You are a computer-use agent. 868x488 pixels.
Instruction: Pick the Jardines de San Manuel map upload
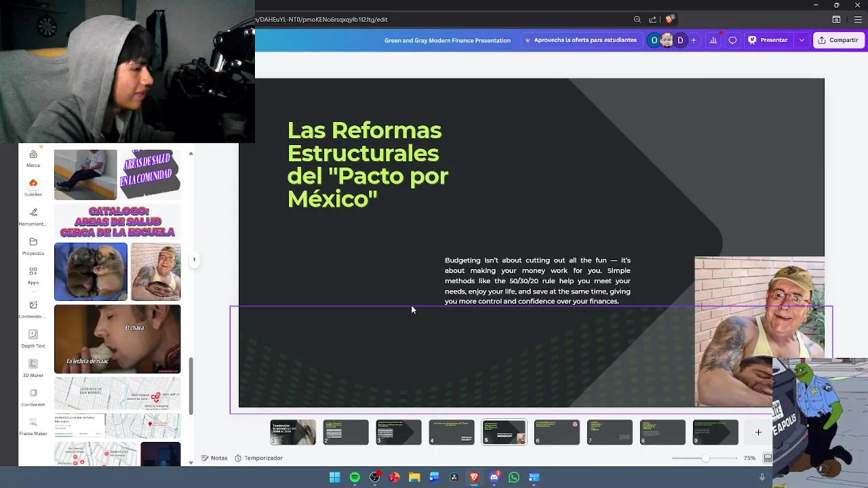tap(117, 394)
